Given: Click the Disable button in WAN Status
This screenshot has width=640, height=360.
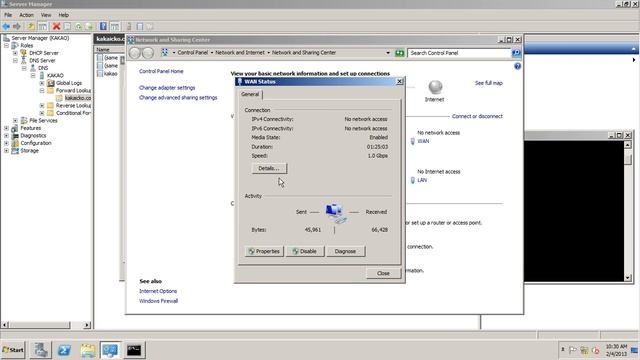Looking at the screenshot, I should (305, 251).
